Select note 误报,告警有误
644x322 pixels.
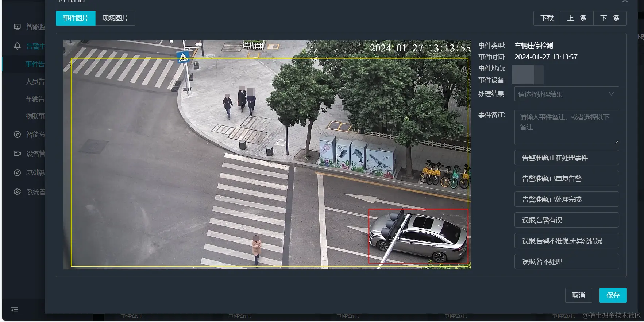click(567, 220)
